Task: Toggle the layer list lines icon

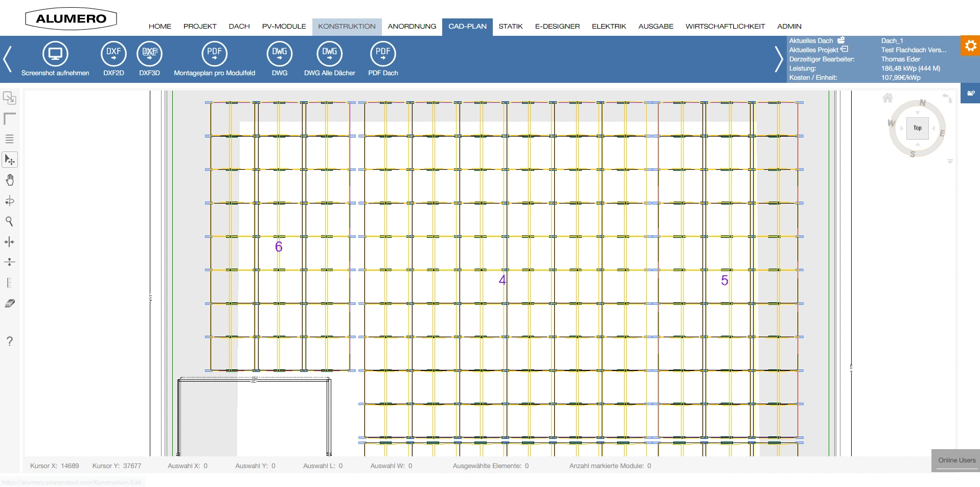Action: pos(9,139)
